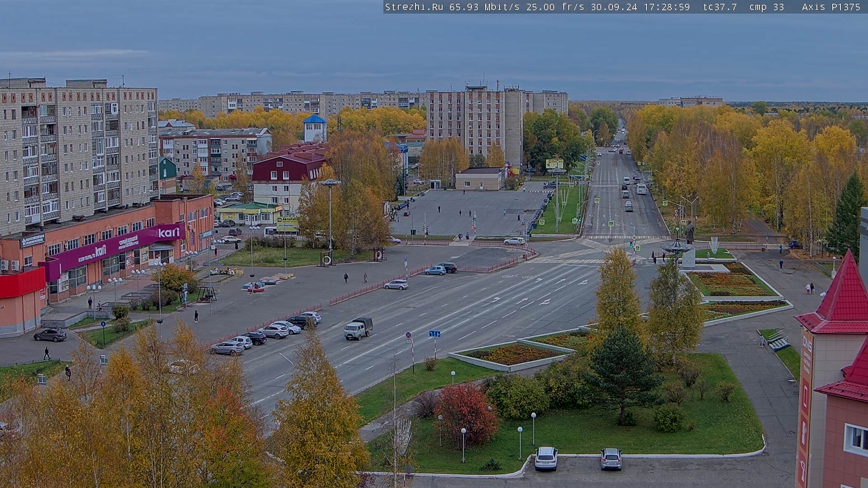Select the "cmp 33" compression value
Screen dimensions: 868x488
(767, 7)
